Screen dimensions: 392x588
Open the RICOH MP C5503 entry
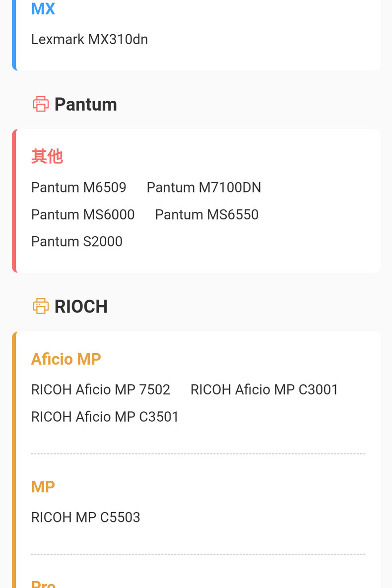point(85,518)
